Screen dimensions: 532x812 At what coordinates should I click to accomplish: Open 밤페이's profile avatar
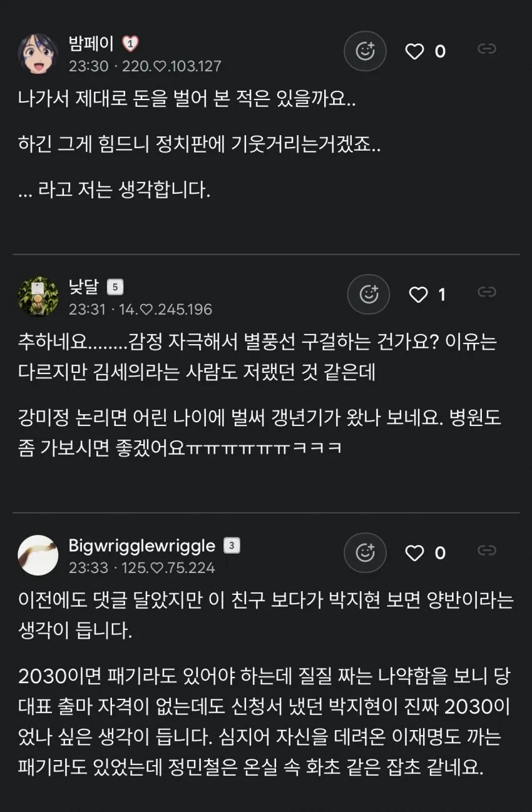pyautogui.click(x=38, y=54)
